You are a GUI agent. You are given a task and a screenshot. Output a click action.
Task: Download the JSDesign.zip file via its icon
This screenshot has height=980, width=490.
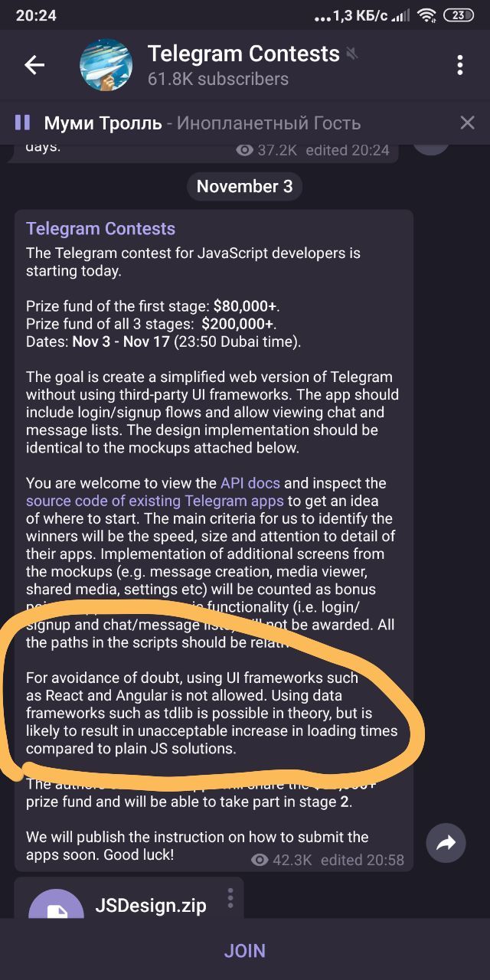coord(56,909)
